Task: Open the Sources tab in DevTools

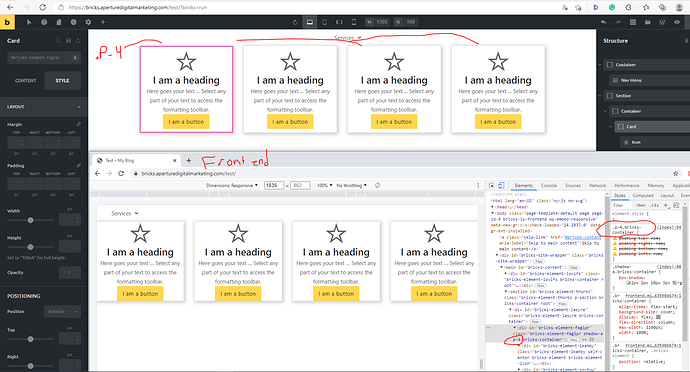Action: (x=573, y=185)
